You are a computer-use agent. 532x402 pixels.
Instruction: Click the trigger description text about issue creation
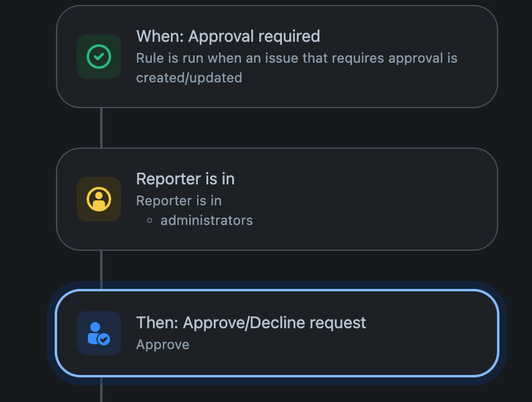pyautogui.click(x=297, y=68)
